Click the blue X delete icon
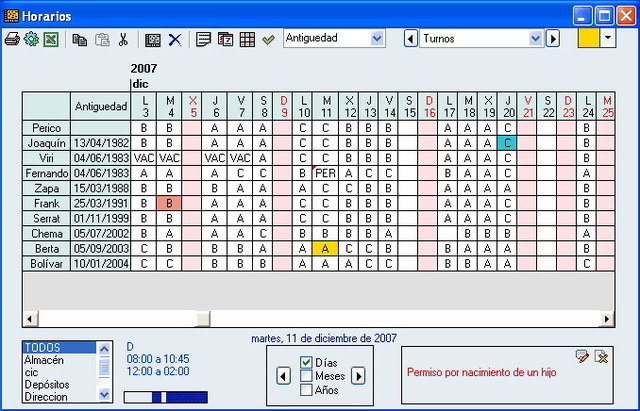Screen dimensions: 640x411 point(175,40)
